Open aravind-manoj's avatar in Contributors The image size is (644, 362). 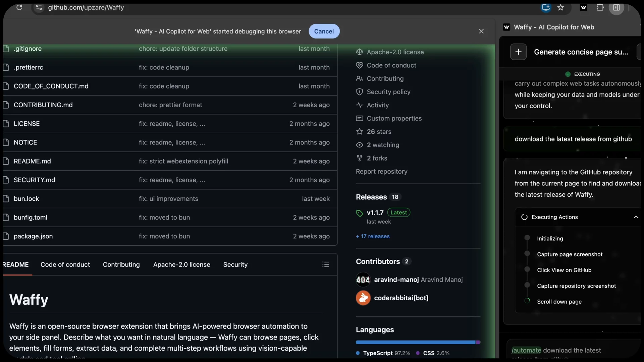click(x=363, y=280)
